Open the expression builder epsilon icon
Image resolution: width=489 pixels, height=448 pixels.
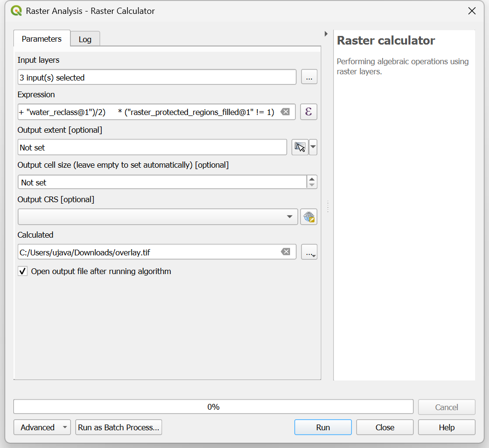point(309,112)
